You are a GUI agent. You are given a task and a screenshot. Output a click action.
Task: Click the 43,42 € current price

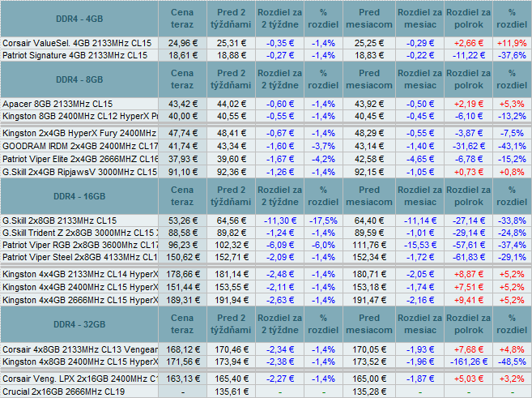pyautogui.click(x=182, y=104)
